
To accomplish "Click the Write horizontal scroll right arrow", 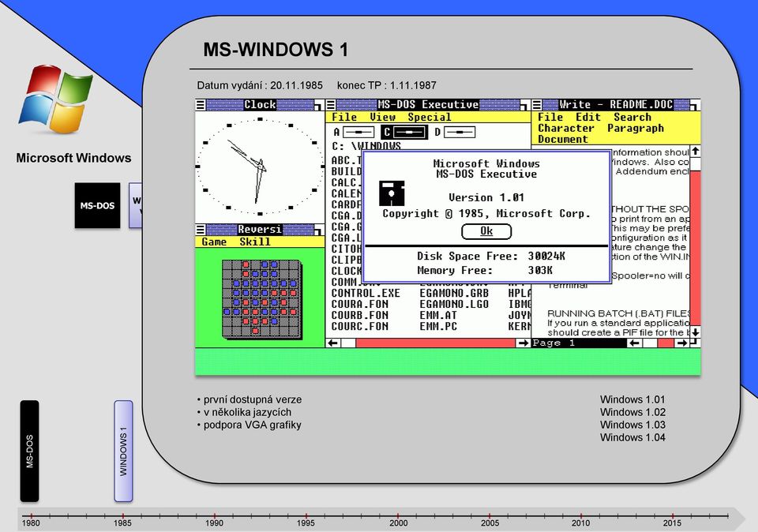I will 681,343.
